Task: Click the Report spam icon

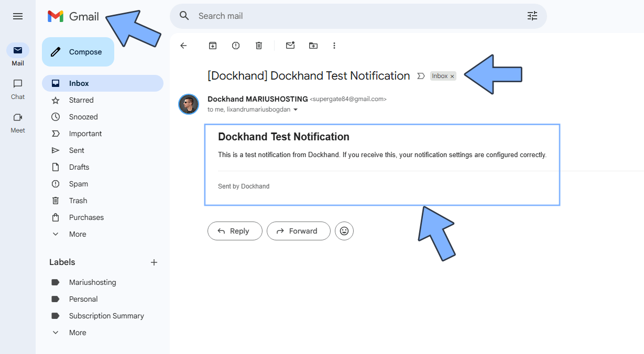Action: click(x=235, y=46)
